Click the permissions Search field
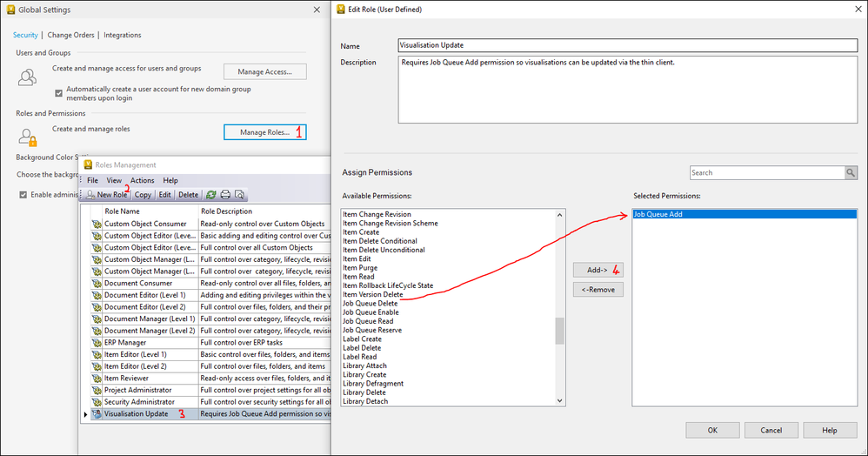868x456 pixels. point(767,173)
